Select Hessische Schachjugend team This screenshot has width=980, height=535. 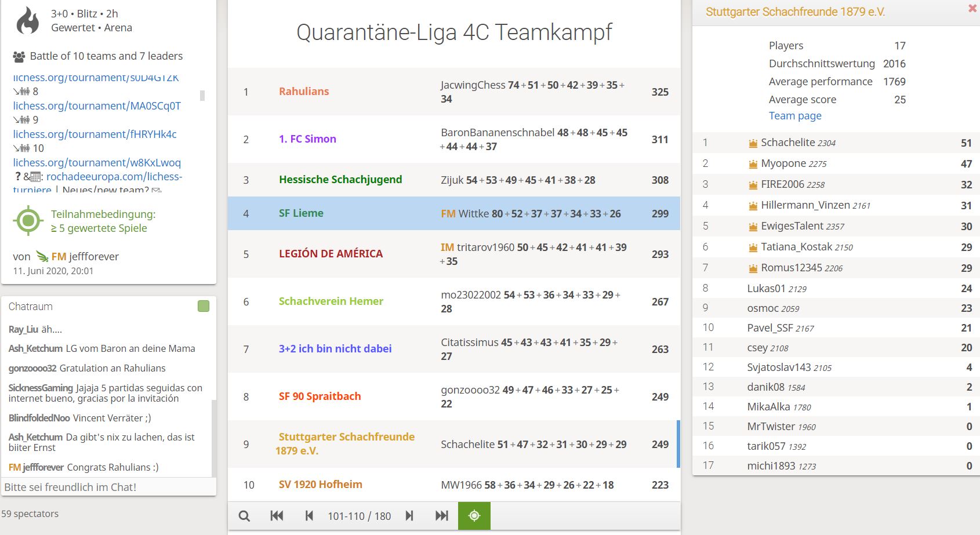pyautogui.click(x=340, y=179)
